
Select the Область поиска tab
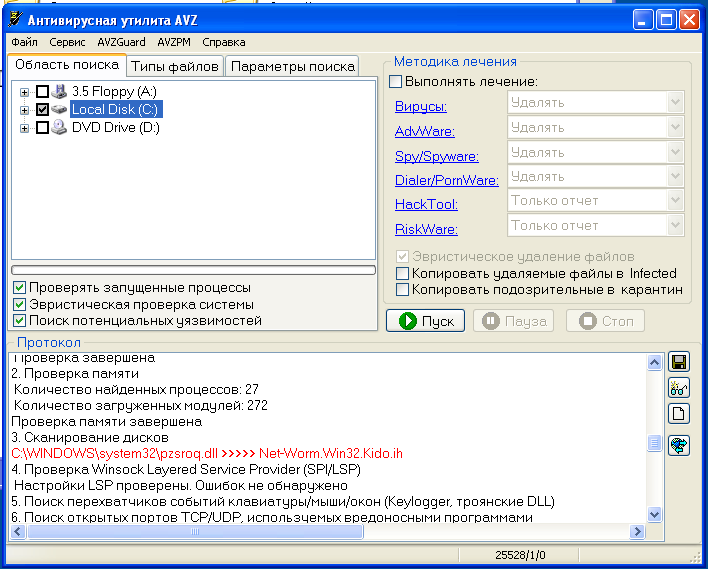(67, 65)
